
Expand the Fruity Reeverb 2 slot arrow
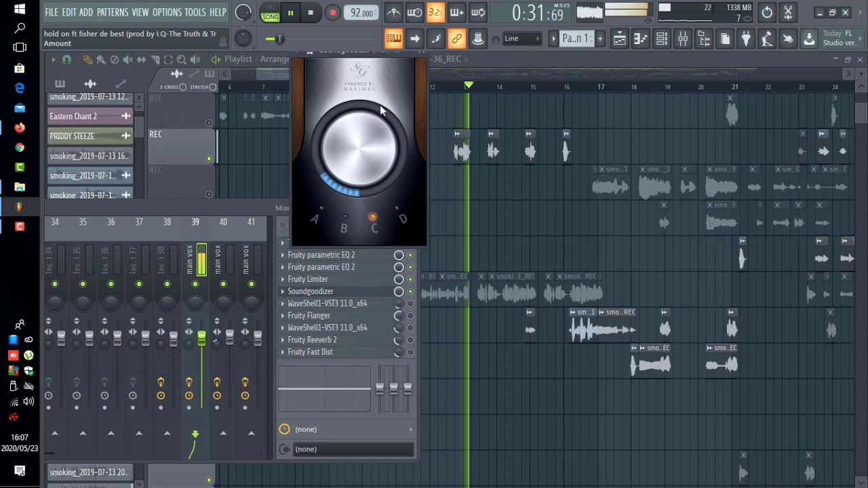coord(283,340)
